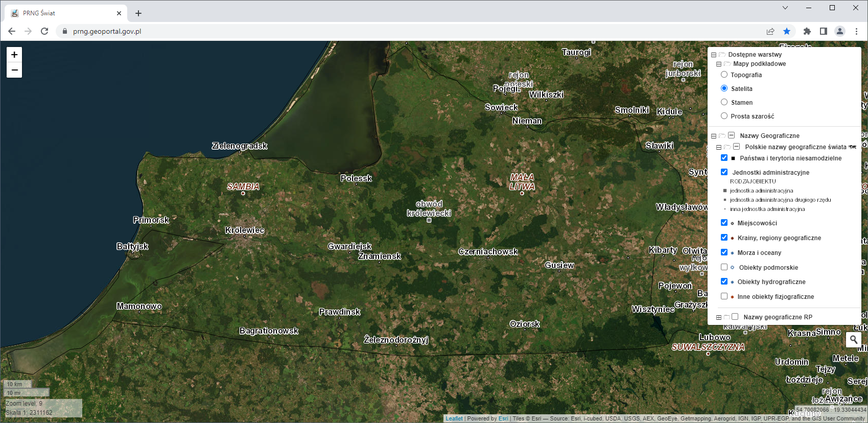The image size is (868, 423).
Task: Collapse the Dostępne warstwy tree
Action: click(x=714, y=55)
